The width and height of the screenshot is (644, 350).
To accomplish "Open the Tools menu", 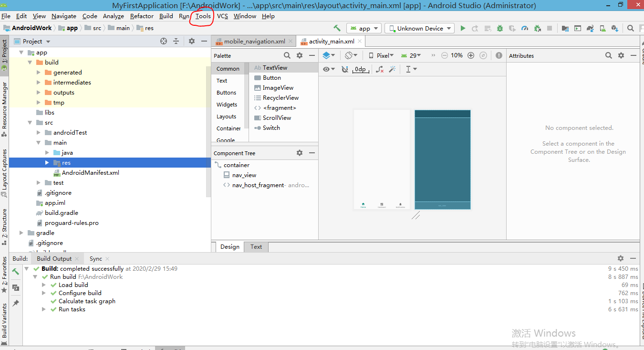I will click(203, 16).
